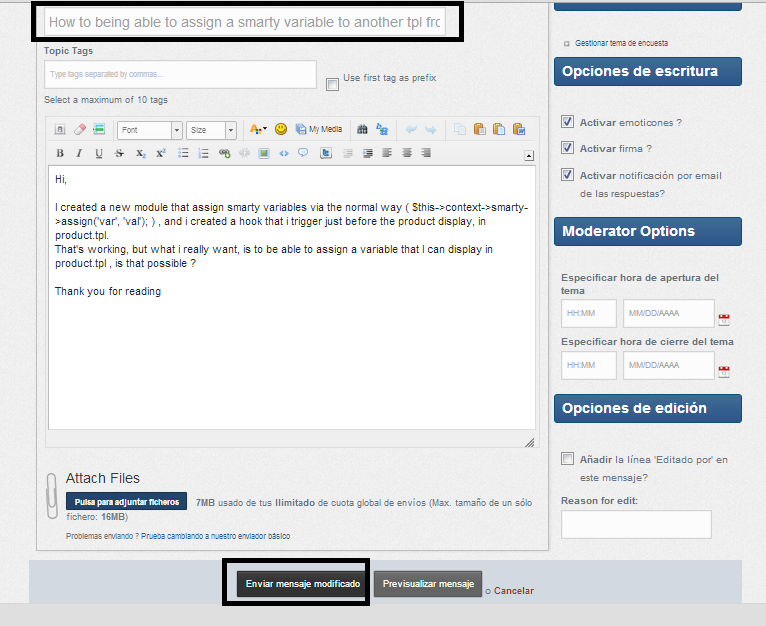Toggle Activar firma checkbox
The image size is (766, 626).
point(568,148)
